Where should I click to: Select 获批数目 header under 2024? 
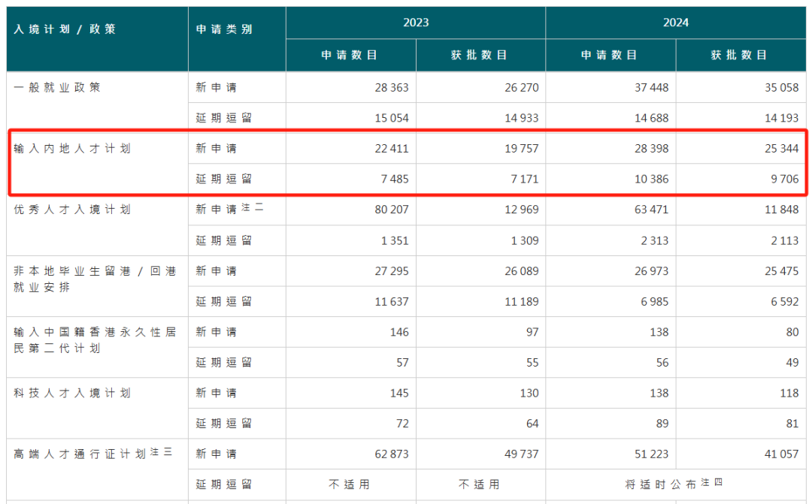coord(740,55)
